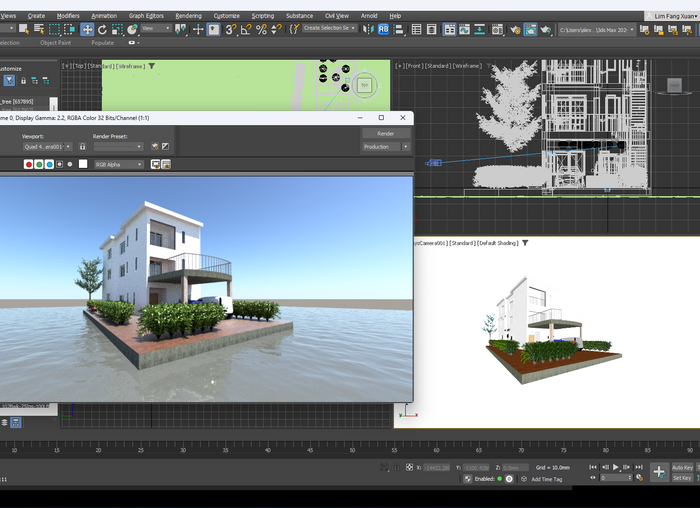Click Auto Key button
The width and height of the screenshot is (700, 508).
pyautogui.click(x=682, y=467)
